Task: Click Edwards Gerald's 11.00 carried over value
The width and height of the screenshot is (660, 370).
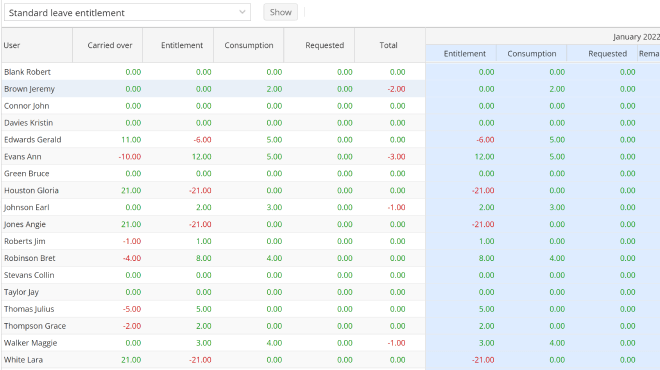Action: pos(131,140)
